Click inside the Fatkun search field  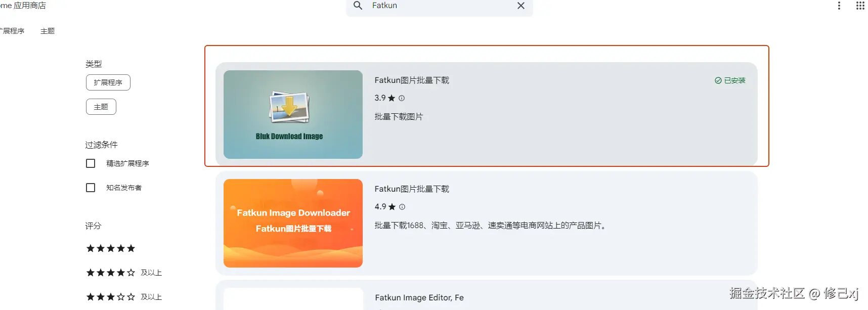439,6
